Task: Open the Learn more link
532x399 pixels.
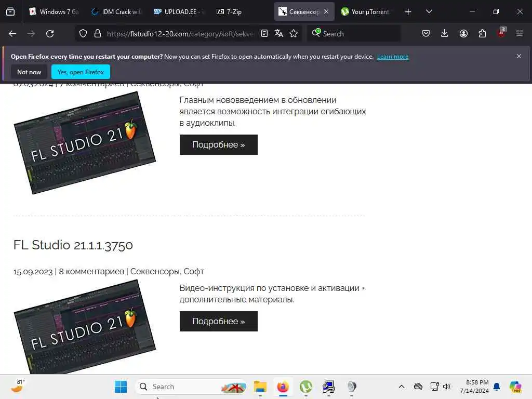Action: [393, 57]
